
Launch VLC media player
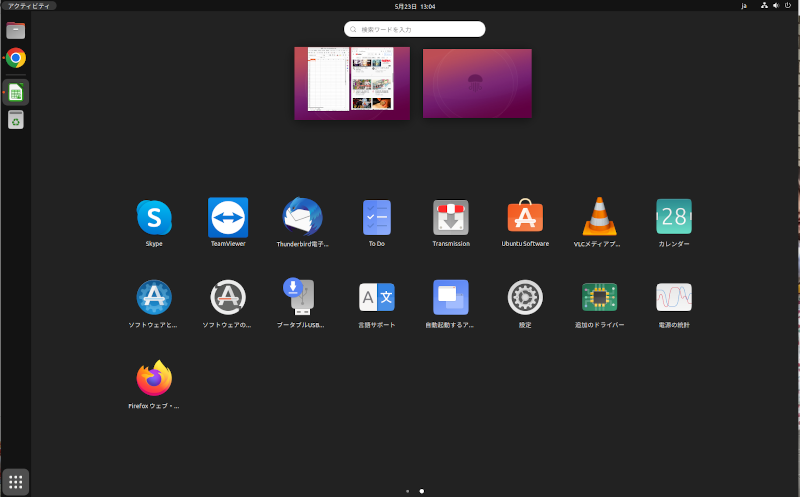[x=599, y=217]
